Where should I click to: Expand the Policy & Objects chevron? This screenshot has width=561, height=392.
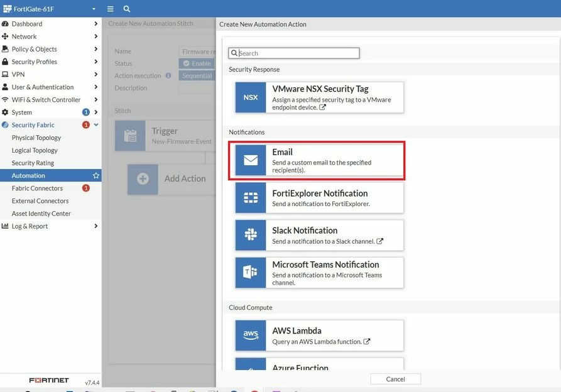[96, 49]
